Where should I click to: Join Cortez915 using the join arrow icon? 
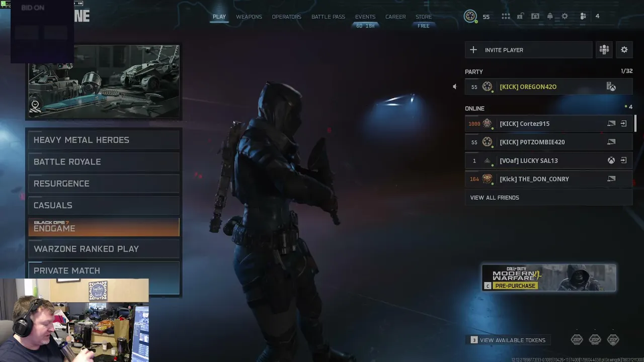tap(623, 123)
